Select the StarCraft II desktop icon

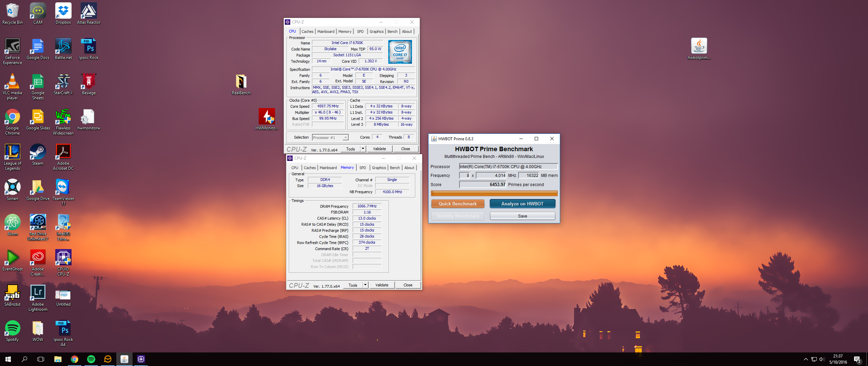63,84
